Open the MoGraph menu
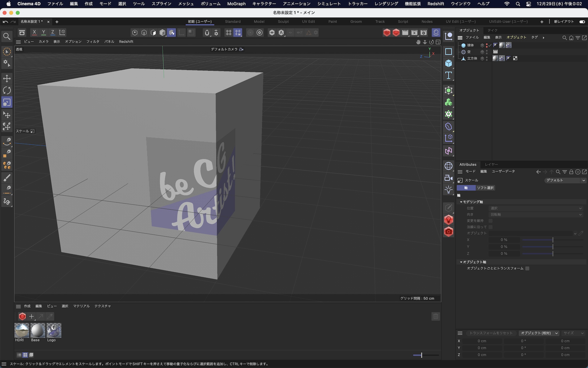588x368 pixels. click(236, 4)
